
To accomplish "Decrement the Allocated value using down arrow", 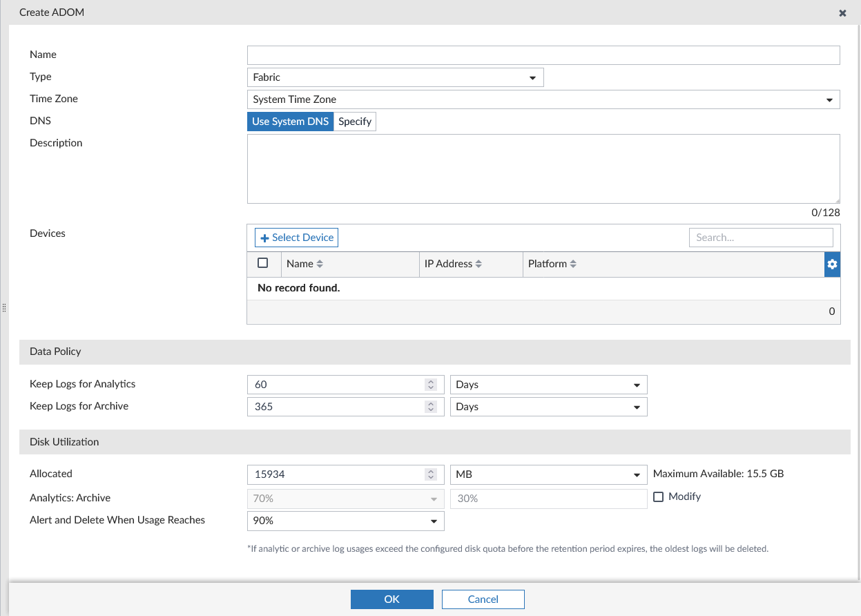I will tap(431, 477).
